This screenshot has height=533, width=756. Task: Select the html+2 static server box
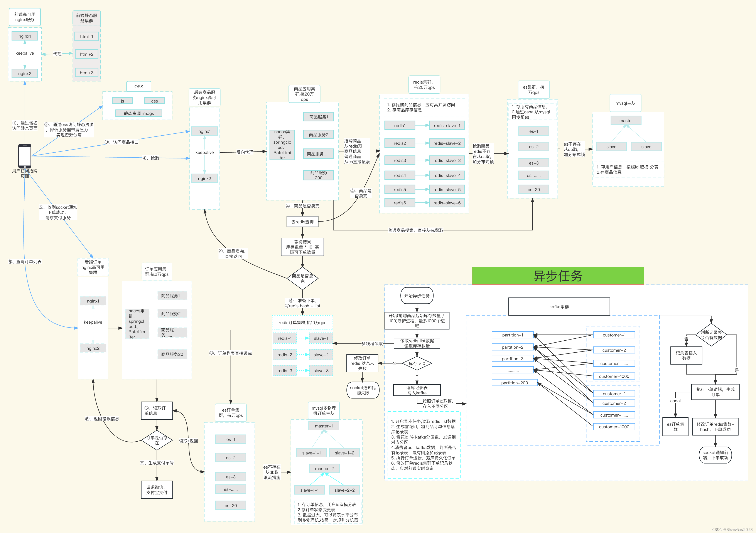tap(86, 54)
